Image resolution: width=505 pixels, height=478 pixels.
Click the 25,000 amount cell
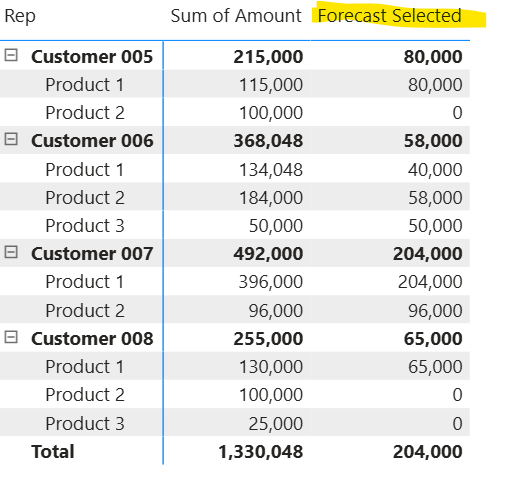click(276, 423)
